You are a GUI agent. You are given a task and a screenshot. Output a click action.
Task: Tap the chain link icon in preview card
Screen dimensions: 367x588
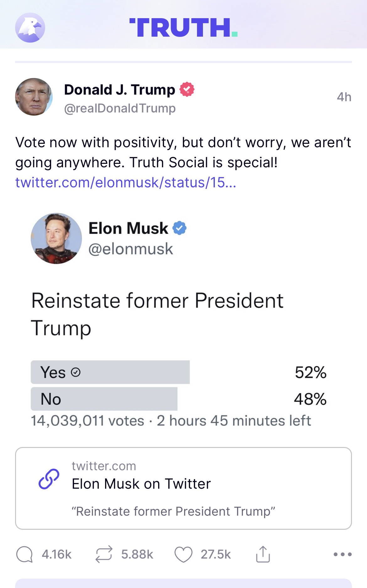49,479
